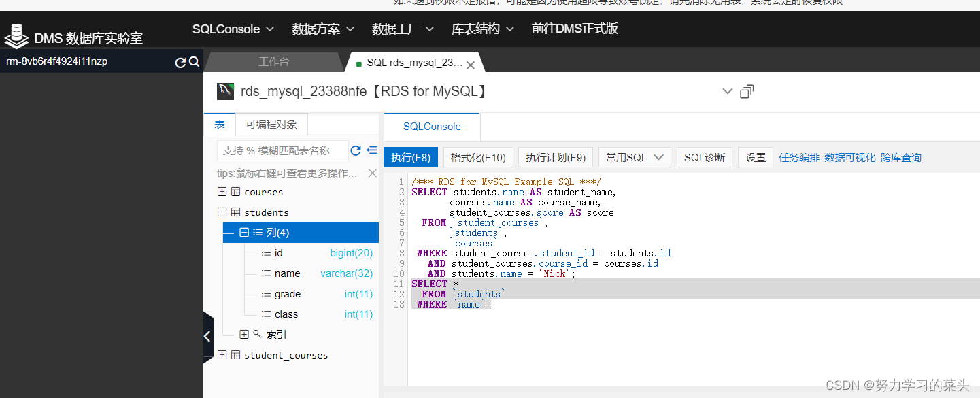The height and width of the screenshot is (398, 980).
Task: Click the 设置 button
Action: pos(756,157)
